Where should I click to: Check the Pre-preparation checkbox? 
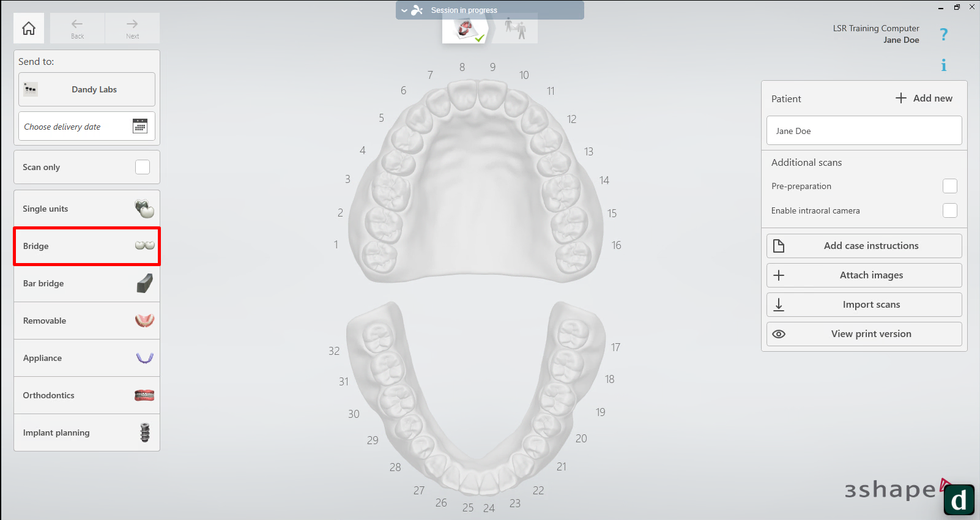949,186
